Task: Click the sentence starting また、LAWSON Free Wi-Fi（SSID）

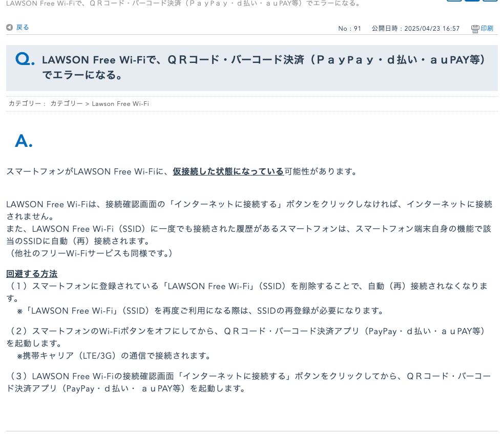Action: coord(249,235)
